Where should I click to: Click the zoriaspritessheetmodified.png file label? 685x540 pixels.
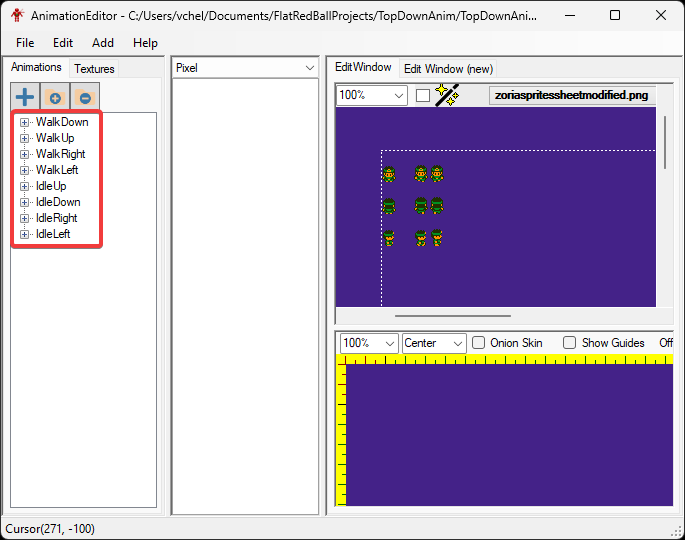pyautogui.click(x=572, y=96)
